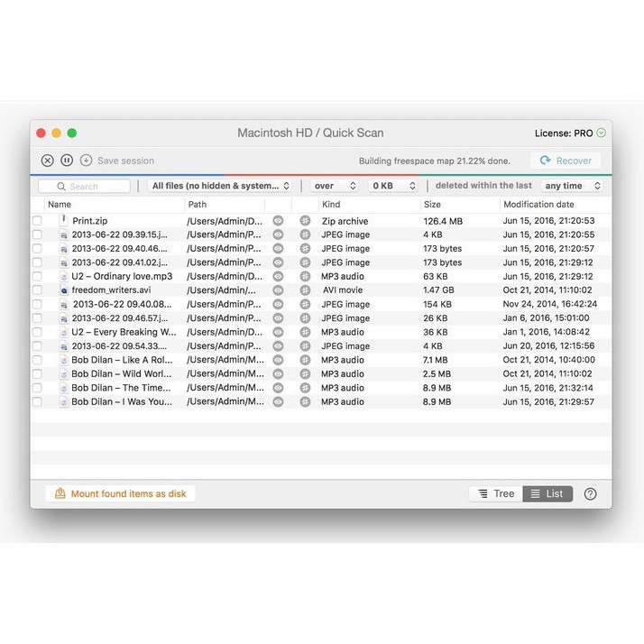This screenshot has height=644, width=644.
Task: Switch to Tree view
Action: click(x=496, y=493)
